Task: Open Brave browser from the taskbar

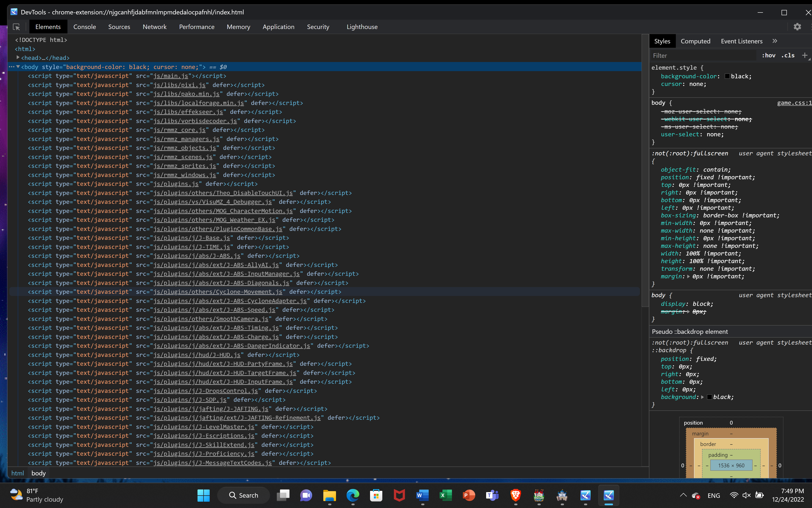Action: [x=515, y=495]
